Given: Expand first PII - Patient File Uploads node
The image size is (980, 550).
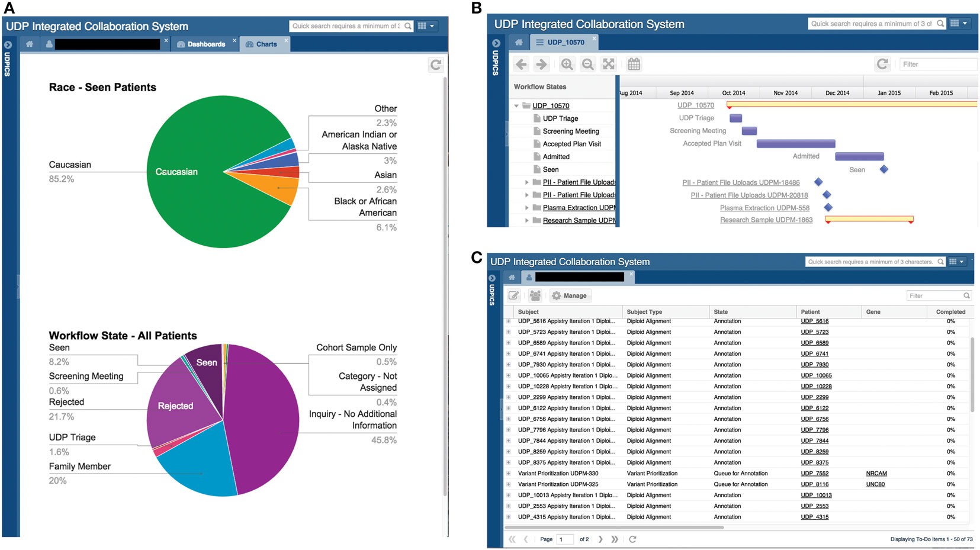Looking at the screenshot, I should (526, 182).
